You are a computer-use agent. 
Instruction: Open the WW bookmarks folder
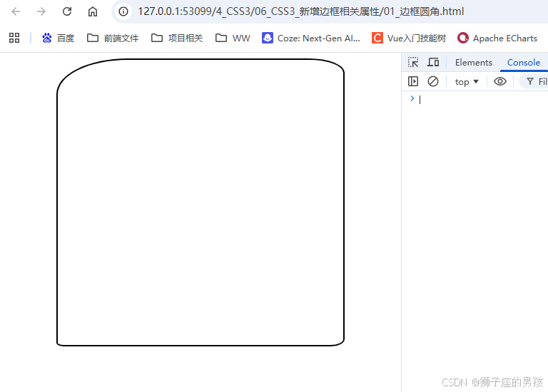pyautogui.click(x=233, y=38)
